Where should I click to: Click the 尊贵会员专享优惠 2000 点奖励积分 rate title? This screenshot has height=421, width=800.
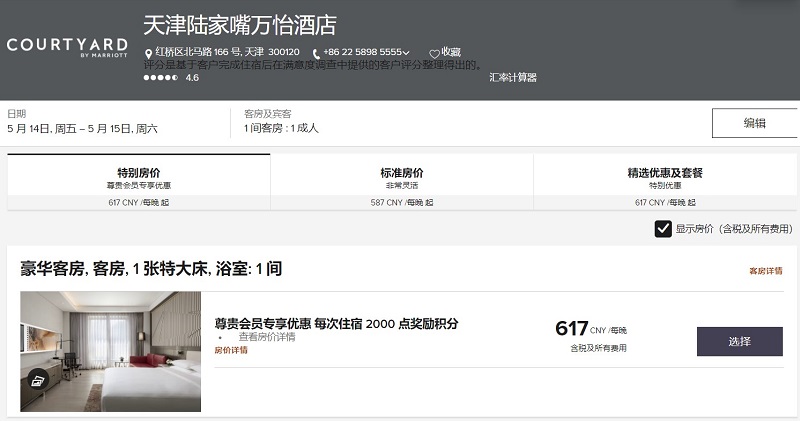point(336,324)
